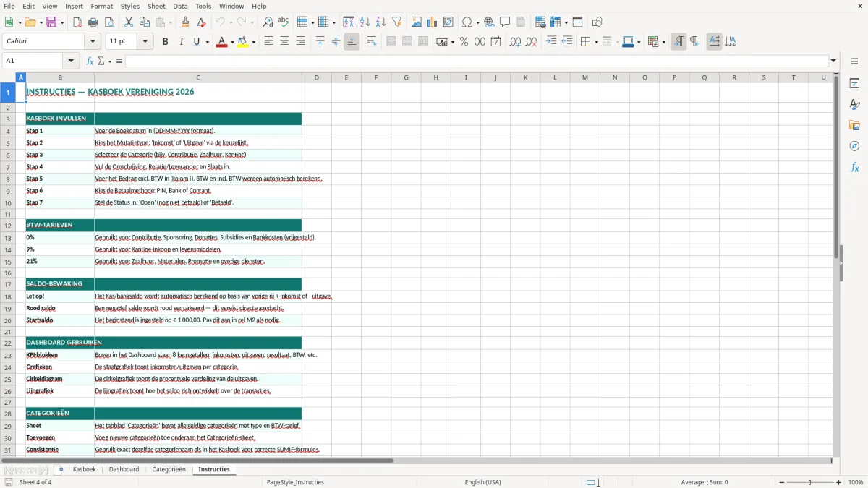Click Zoom In plus button
Screen dimensions: 868x488
(x=839, y=482)
